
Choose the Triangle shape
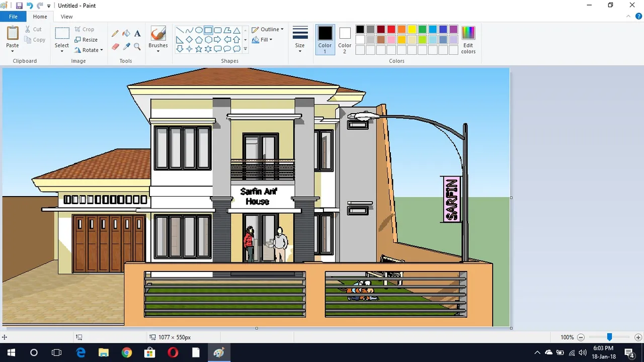(236, 30)
